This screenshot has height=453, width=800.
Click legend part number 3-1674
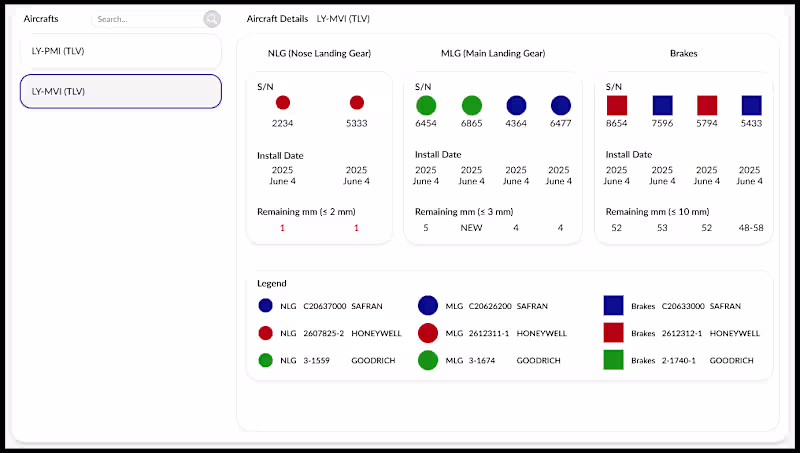point(482,361)
